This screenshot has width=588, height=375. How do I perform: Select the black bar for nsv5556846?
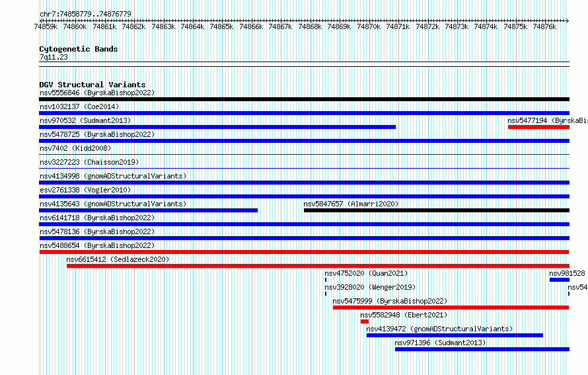pos(304,99)
